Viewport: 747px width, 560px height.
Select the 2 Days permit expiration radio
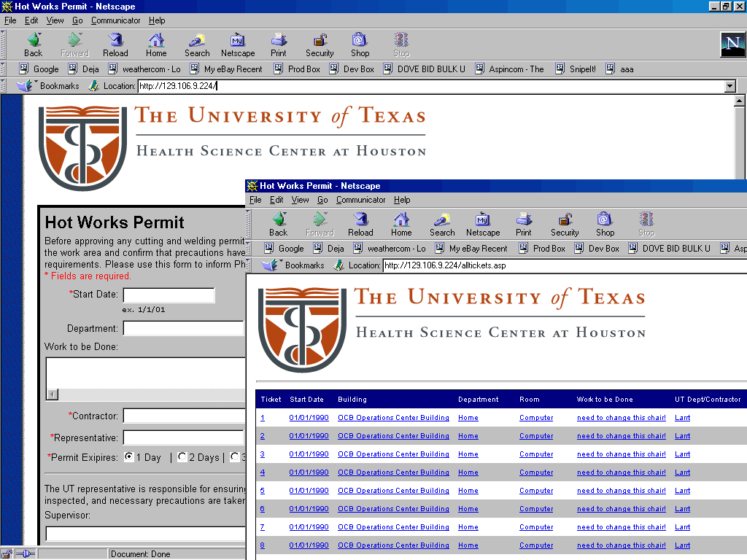[x=182, y=457]
